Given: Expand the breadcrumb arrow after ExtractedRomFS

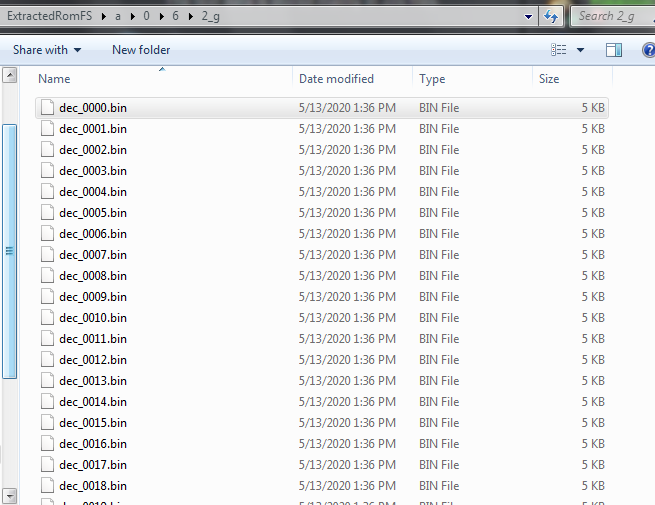Looking at the screenshot, I should (x=104, y=16).
